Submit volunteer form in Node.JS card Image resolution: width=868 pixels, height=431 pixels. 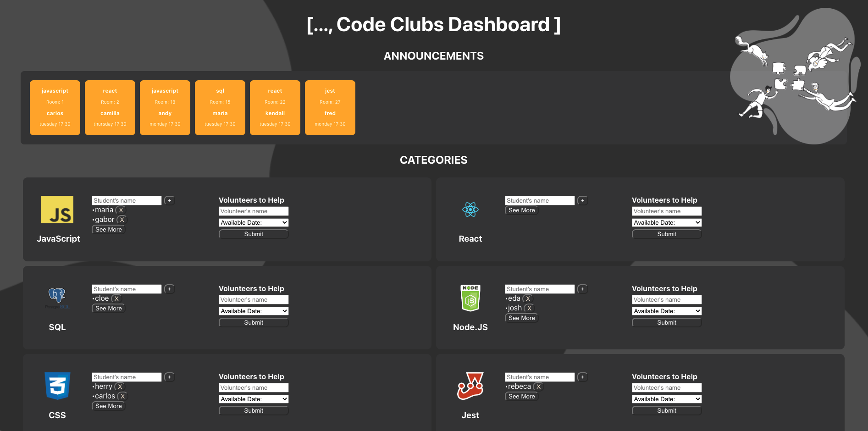667,322
